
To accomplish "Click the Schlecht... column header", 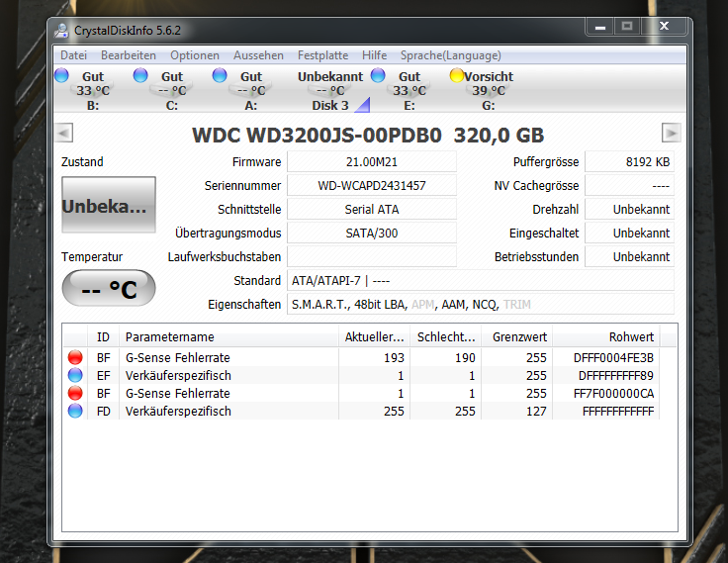I will (x=446, y=336).
